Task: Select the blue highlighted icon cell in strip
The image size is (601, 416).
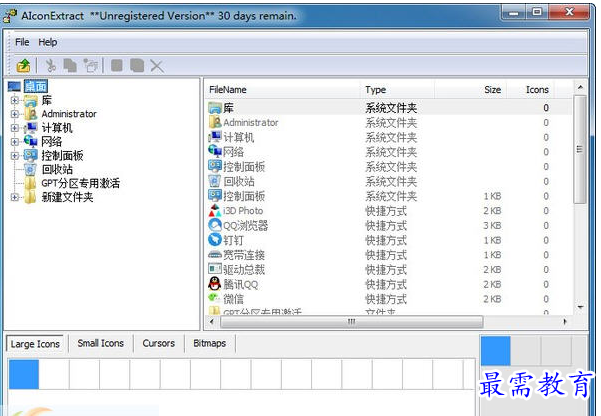Action: click(x=24, y=374)
